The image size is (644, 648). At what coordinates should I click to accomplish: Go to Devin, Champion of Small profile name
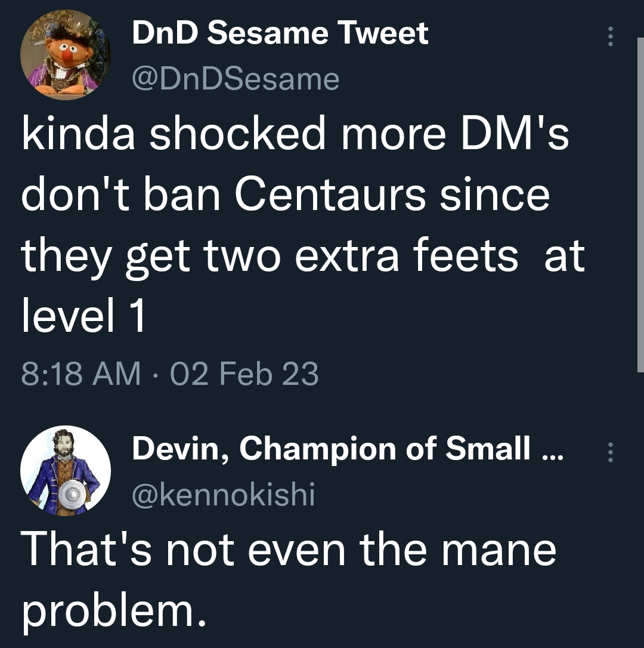coord(348,449)
